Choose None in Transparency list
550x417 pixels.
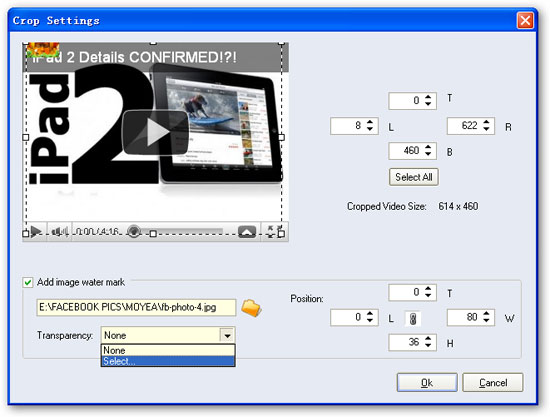168,350
